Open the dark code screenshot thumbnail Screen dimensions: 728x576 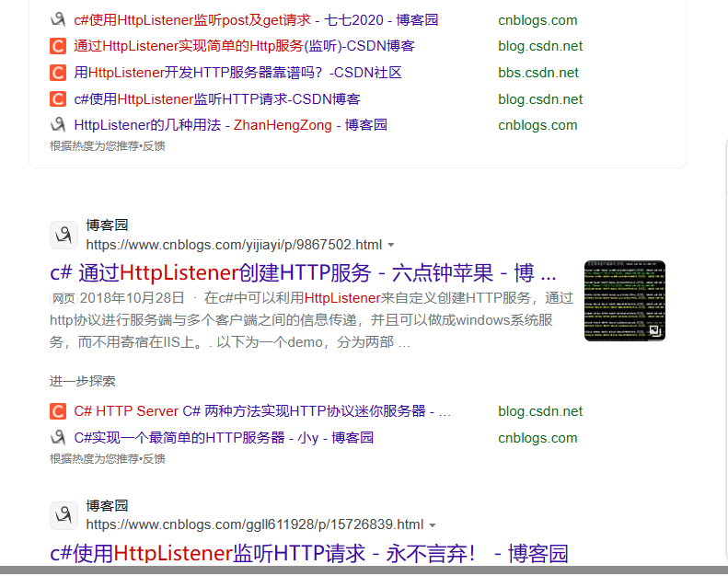point(625,301)
